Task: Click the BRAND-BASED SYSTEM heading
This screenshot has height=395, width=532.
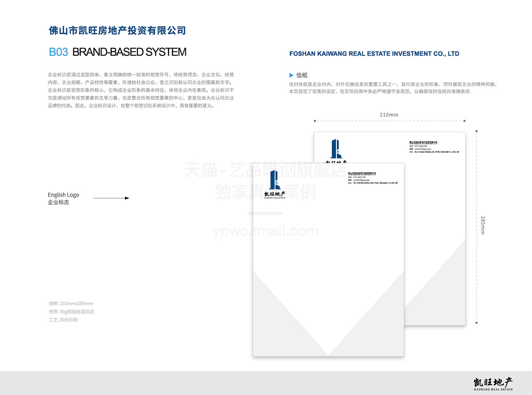Action: (129, 52)
